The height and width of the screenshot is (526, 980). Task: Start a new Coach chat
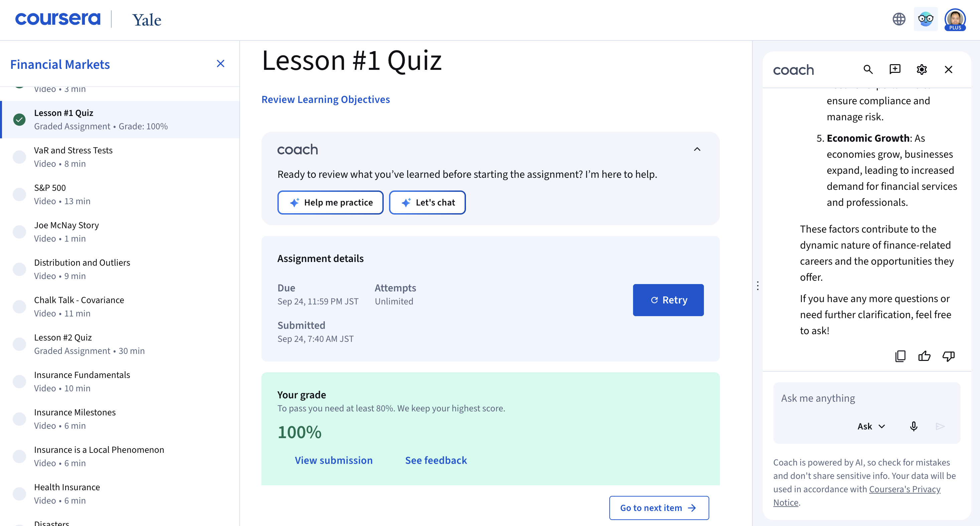pos(895,69)
